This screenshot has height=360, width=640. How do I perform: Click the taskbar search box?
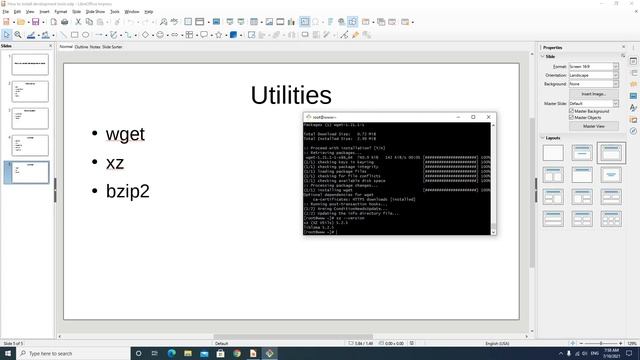(x=73, y=353)
